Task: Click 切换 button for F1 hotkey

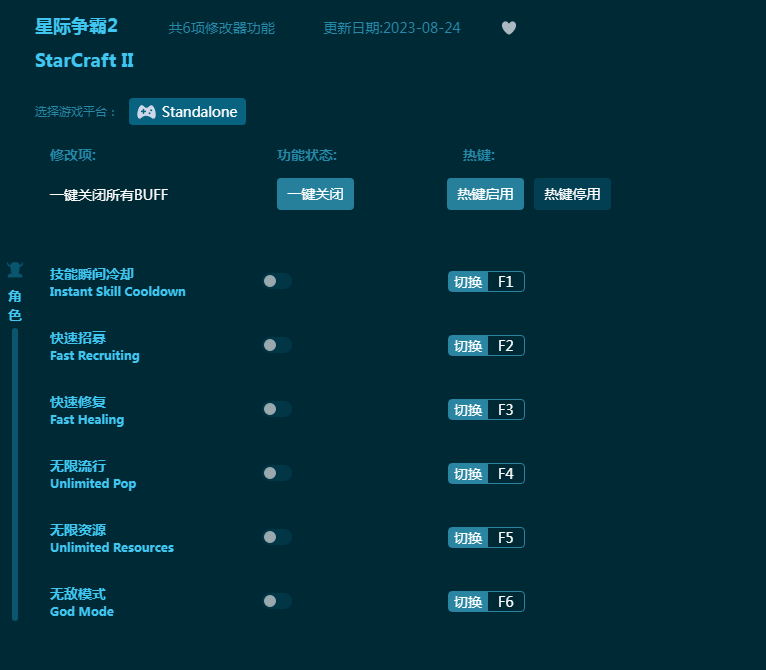Action: [x=468, y=281]
